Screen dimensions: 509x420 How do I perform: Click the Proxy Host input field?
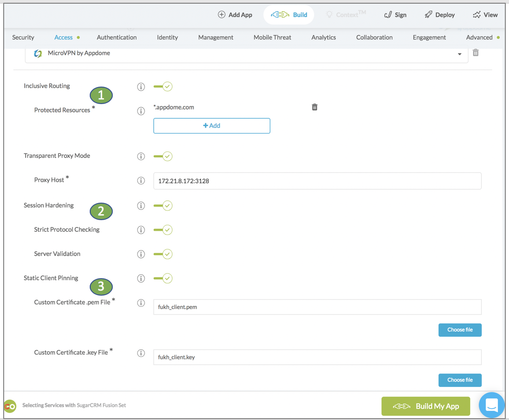[318, 181]
